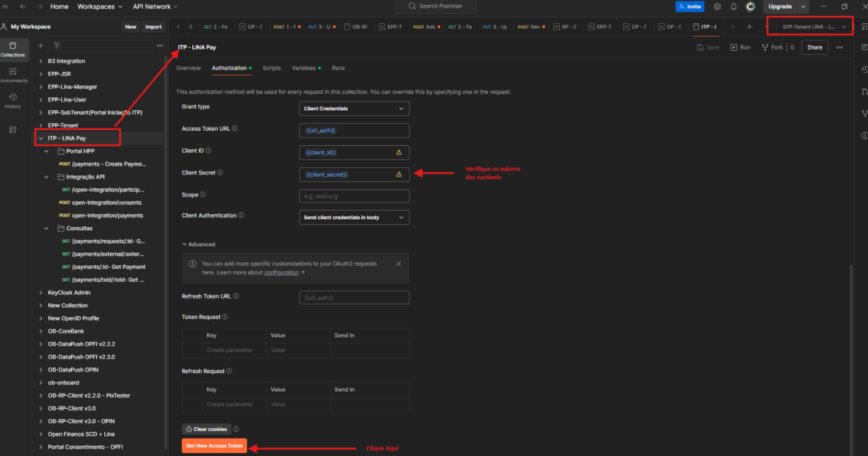
Task: Open the Client Authentication dropdown
Action: coord(354,218)
